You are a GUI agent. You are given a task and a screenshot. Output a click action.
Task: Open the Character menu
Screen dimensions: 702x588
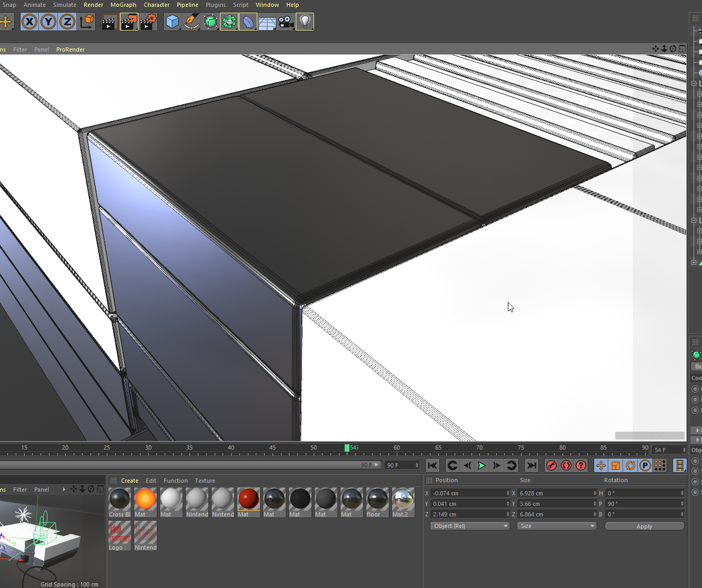[x=156, y=5]
